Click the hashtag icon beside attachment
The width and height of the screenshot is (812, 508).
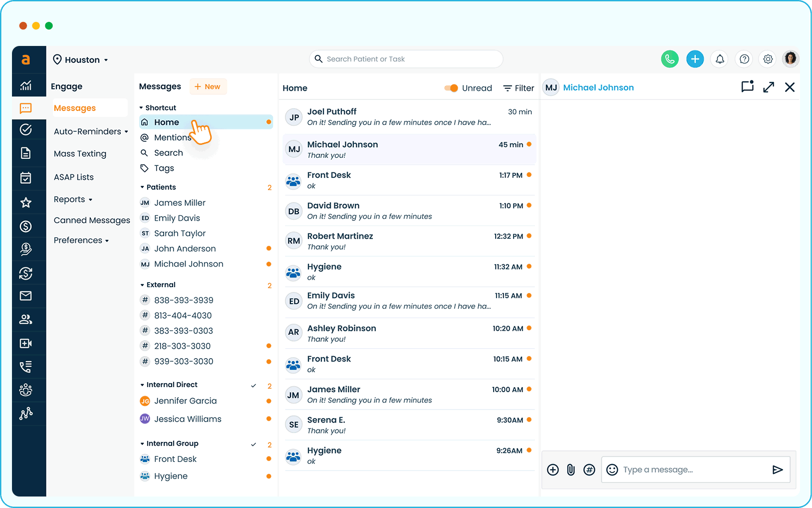(589, 470)
